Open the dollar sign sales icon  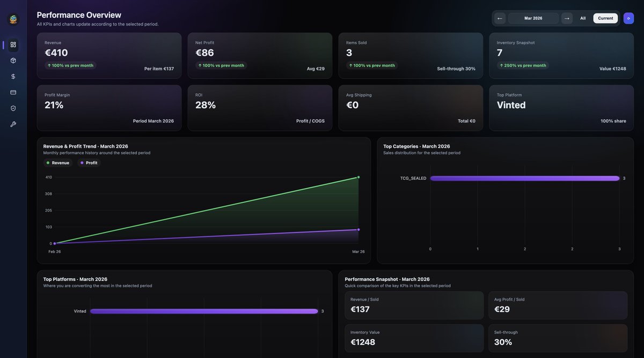tap(13, 76)
